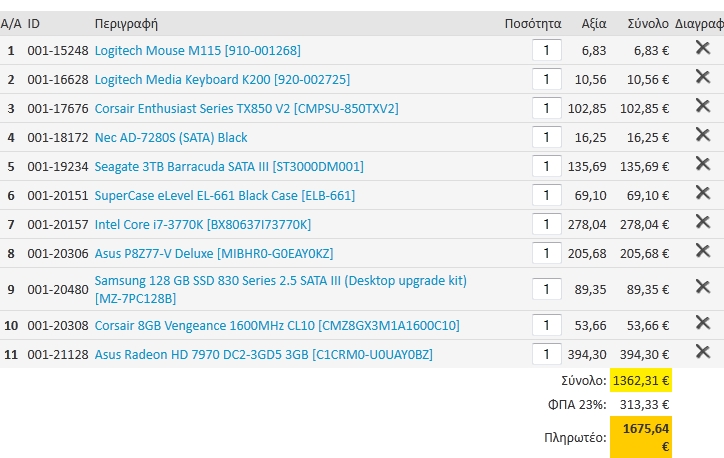724x458 pixels.
Task: Open Nec AD-7280S (SATA) Black link
Action: (171, 138)
